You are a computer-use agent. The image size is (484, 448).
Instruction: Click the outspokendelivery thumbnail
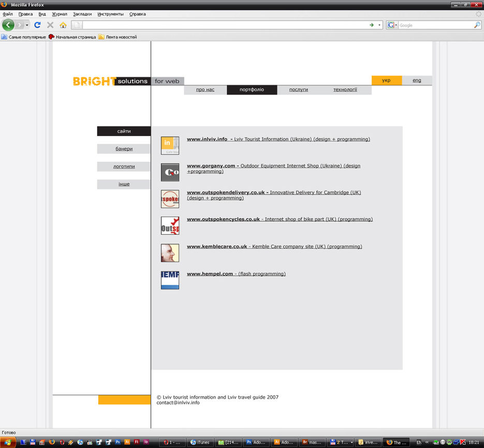point(170,199)
